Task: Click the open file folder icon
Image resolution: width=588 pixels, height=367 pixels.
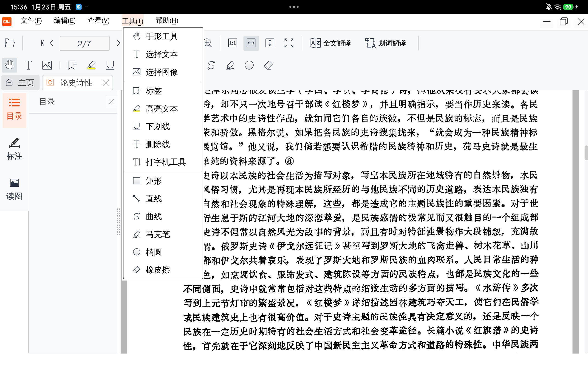Action: pos(10,43)
